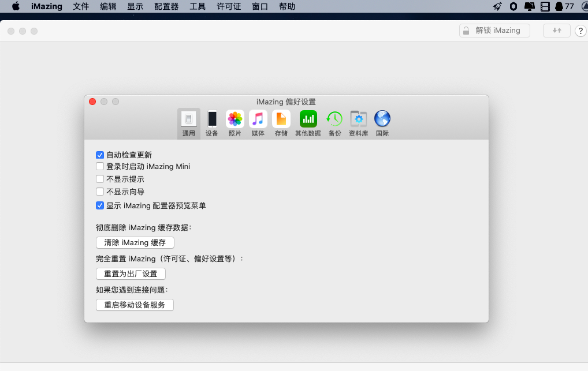Open the 配置器 menu in menu bar
The height and width of the screenshot is (371, 588).
coord(166,6)
